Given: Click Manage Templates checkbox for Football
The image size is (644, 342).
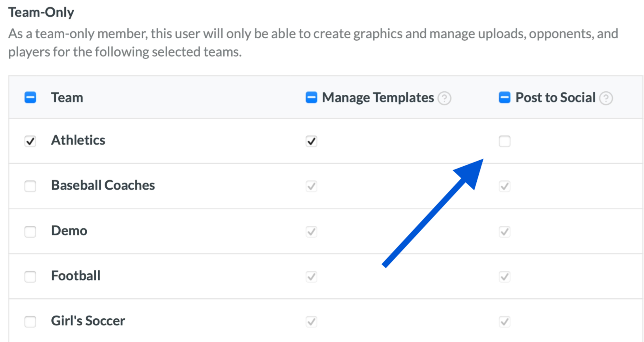Looking at the screenshot, I should point(311,276).
